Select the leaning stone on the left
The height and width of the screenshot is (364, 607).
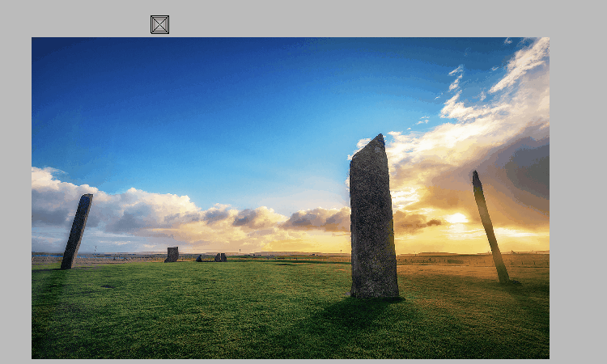point(77,231)
